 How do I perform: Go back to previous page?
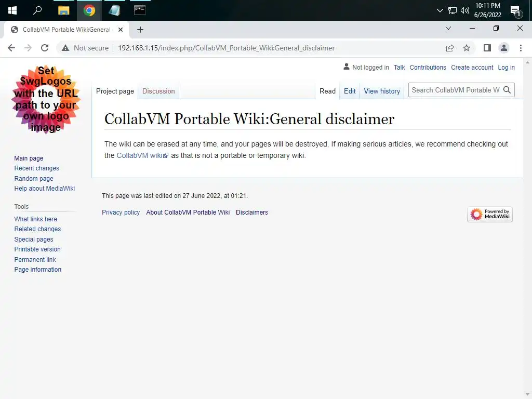(11, 48)
